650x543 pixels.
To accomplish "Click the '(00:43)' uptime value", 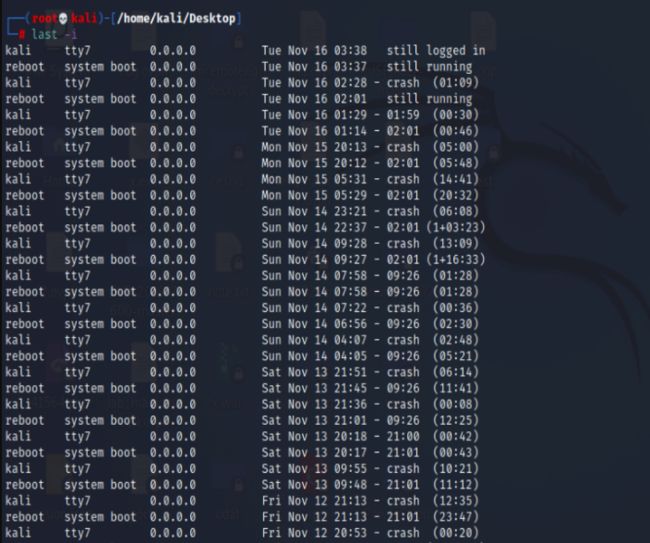I will point(456,453).
